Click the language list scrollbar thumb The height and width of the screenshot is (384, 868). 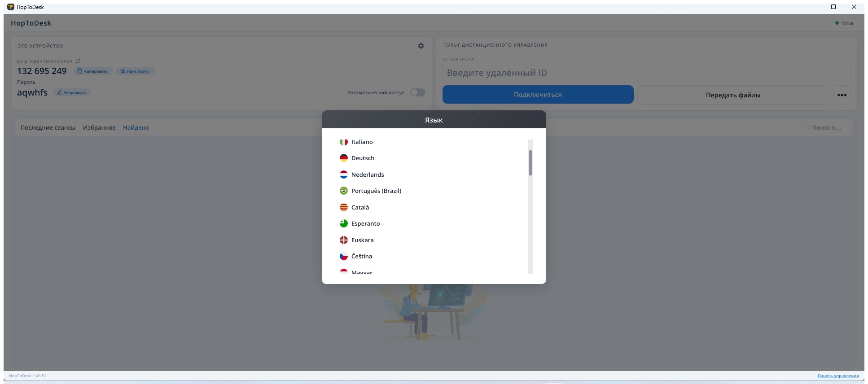tap(530, 162)
